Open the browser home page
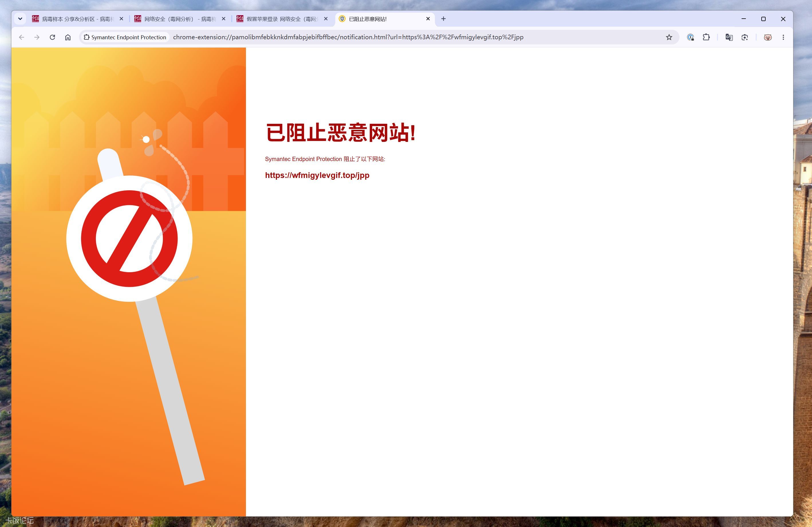This screenshot has width=812, height=527. pos(68,37)
